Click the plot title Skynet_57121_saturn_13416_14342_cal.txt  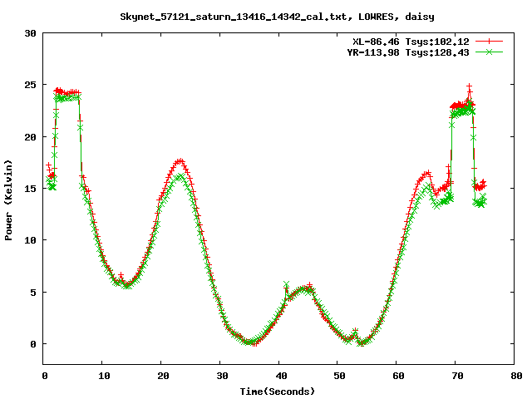[234, 17]
